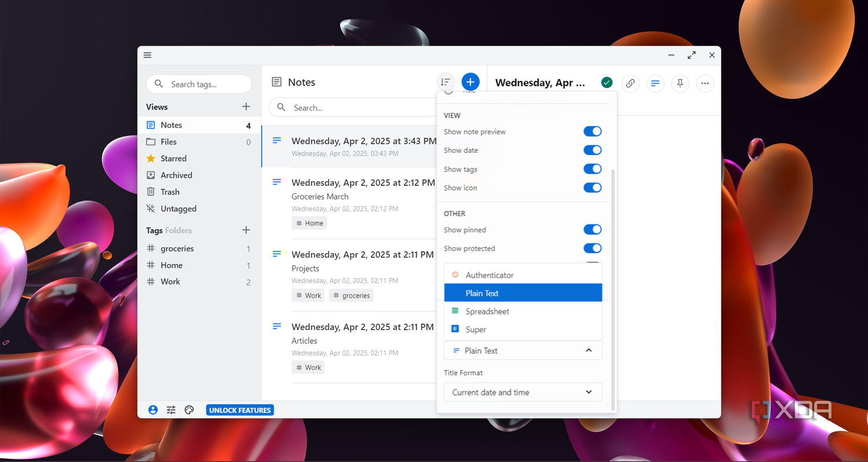Screen dimensions: 868x462
Task: Select Plain Text highlighted option
Action: pos(523,293)
